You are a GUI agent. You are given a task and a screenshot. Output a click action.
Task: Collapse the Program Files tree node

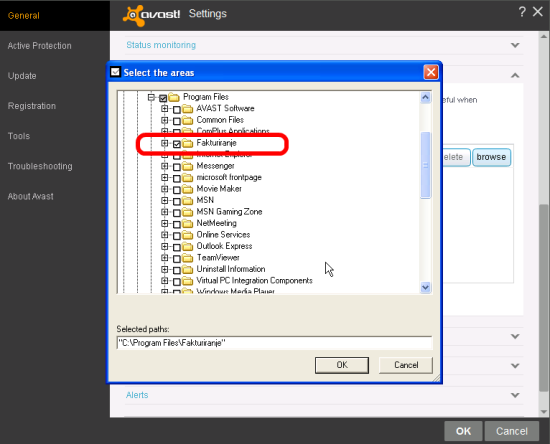click(x=151, y=97)
